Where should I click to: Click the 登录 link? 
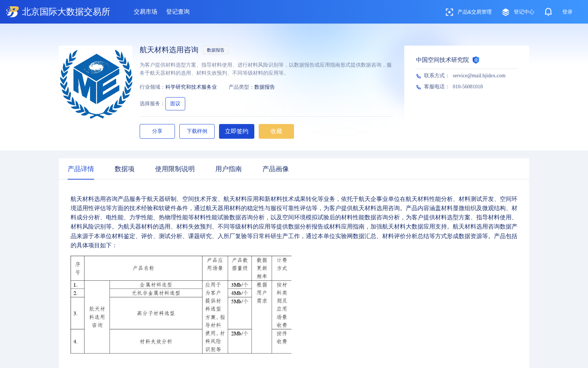[x=567, y=12]
